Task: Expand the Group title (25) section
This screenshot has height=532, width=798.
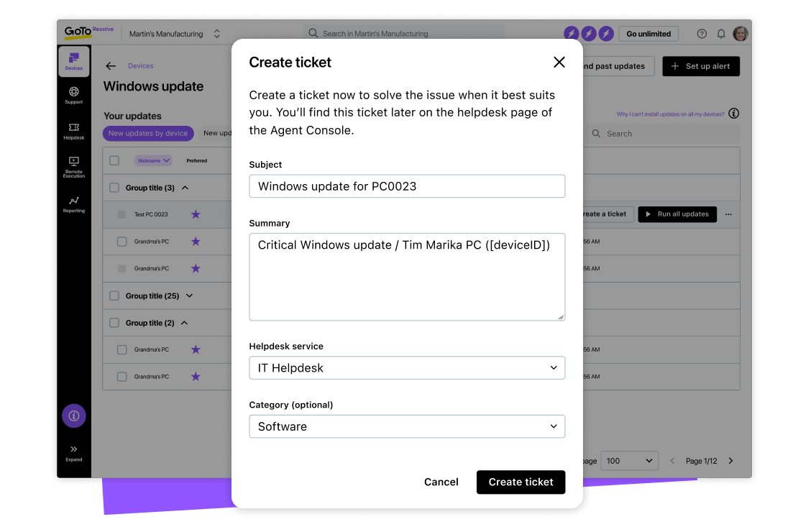Action: pos(189,295)
